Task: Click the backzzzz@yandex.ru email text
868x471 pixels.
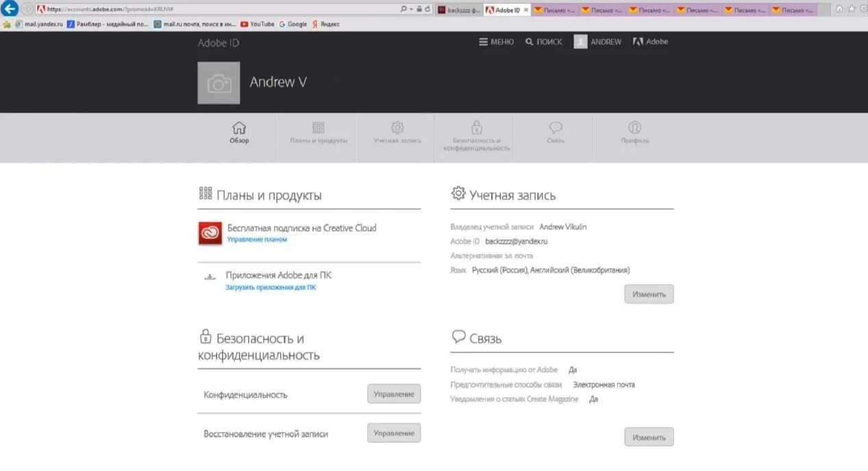Action: point(517,241)
